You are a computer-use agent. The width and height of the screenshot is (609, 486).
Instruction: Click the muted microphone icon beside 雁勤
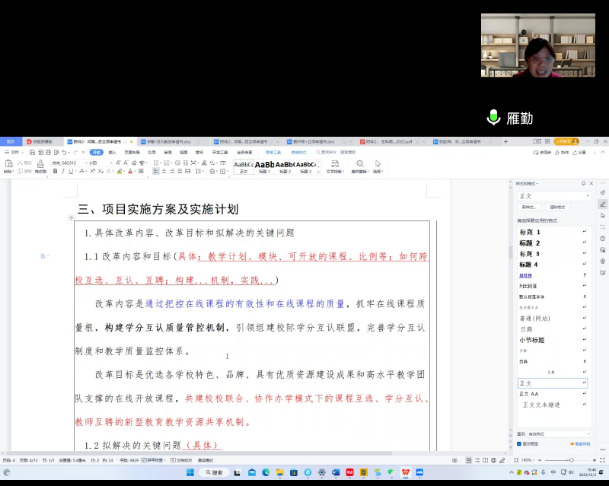(493, 118)
